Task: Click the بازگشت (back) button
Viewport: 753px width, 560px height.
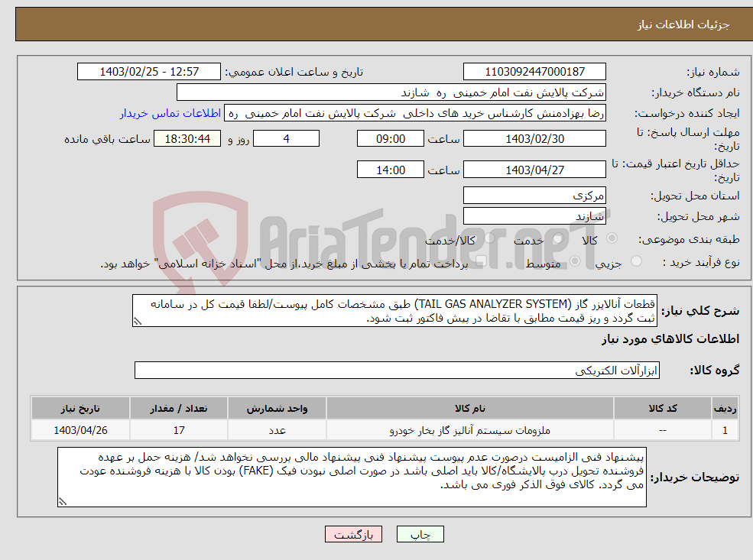Action: point(353,534)
